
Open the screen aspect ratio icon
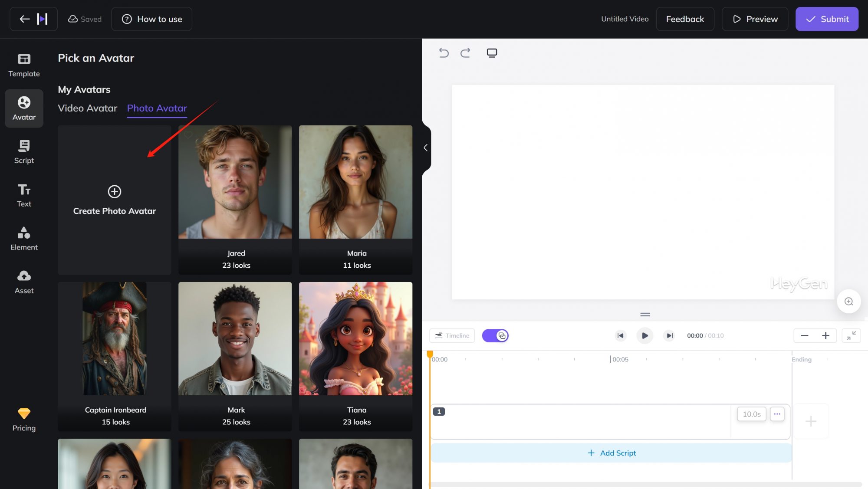(x=492, y=53)
